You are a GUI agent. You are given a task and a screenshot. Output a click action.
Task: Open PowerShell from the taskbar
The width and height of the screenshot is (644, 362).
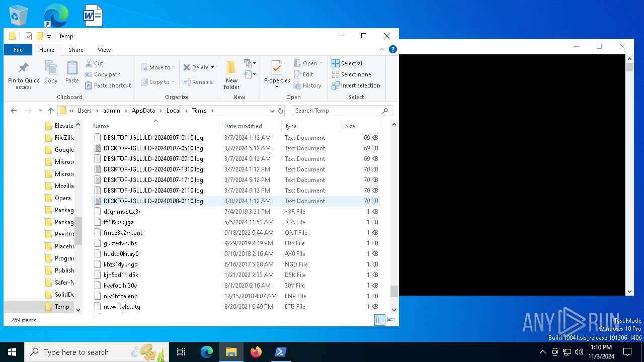281,352
